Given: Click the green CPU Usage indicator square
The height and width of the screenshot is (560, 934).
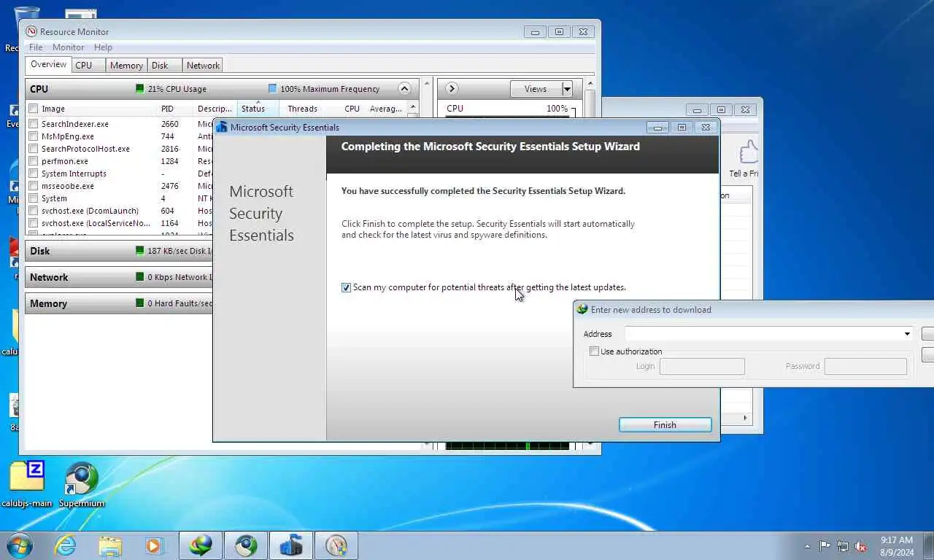Looking at the screenshot, I should pyautogui.click(x=140, y=89).
